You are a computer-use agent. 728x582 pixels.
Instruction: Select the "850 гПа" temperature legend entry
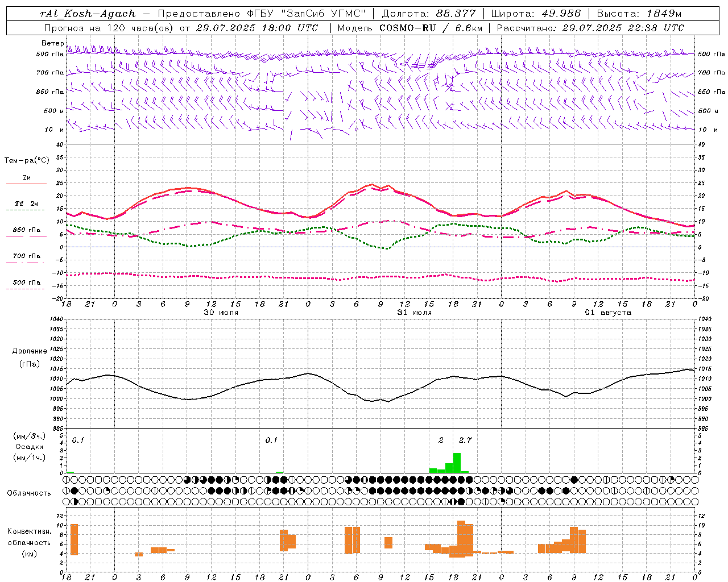pyautogui.click(x=27, y=230)
